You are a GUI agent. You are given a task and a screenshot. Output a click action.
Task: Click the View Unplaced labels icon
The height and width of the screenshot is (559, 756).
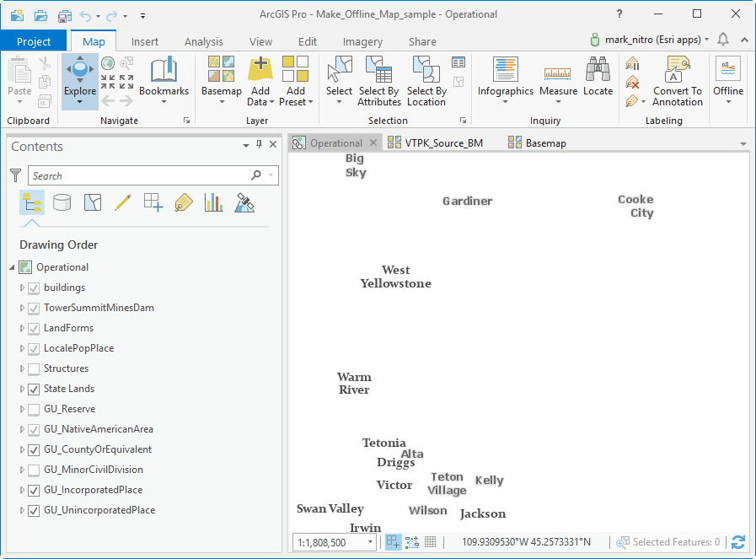(632, 83)
